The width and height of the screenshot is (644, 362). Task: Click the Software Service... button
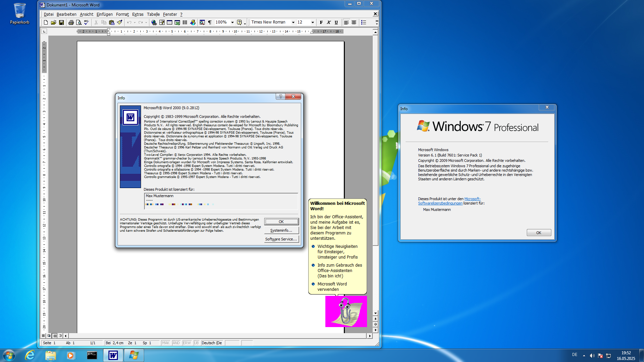pos(281,239)
